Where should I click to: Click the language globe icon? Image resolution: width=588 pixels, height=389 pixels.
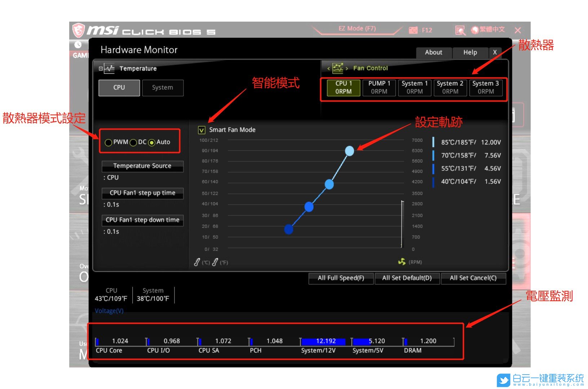475,30
